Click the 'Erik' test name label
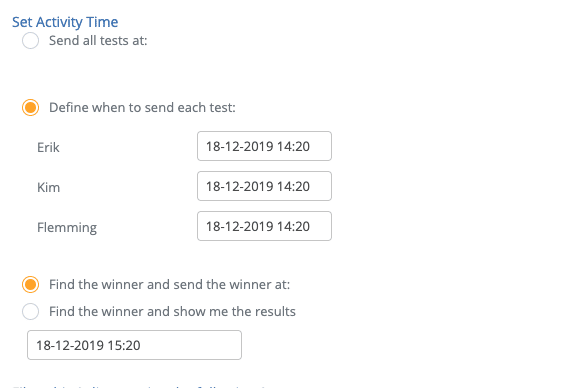This screenshot has width=582, height=388. [x=48, y=147]
